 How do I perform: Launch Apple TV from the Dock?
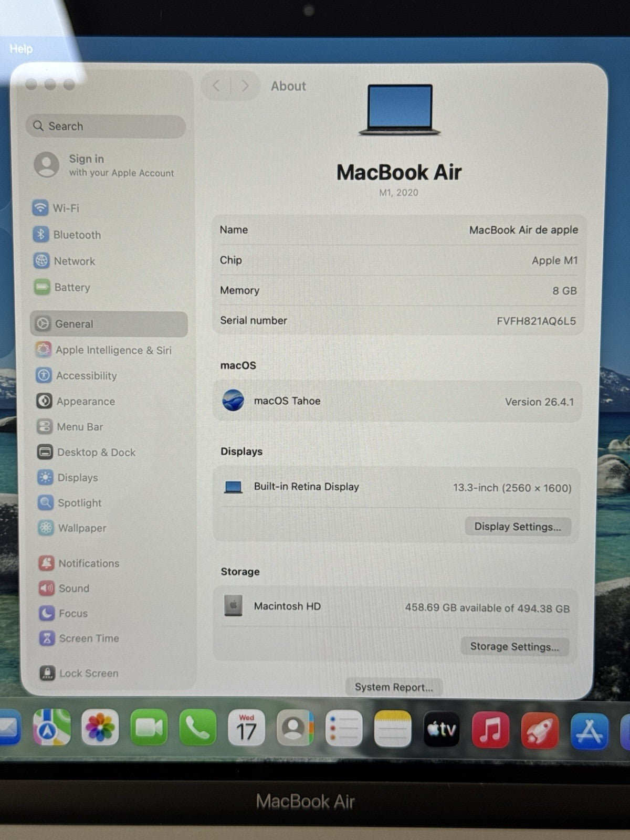(x=442, y=729)
